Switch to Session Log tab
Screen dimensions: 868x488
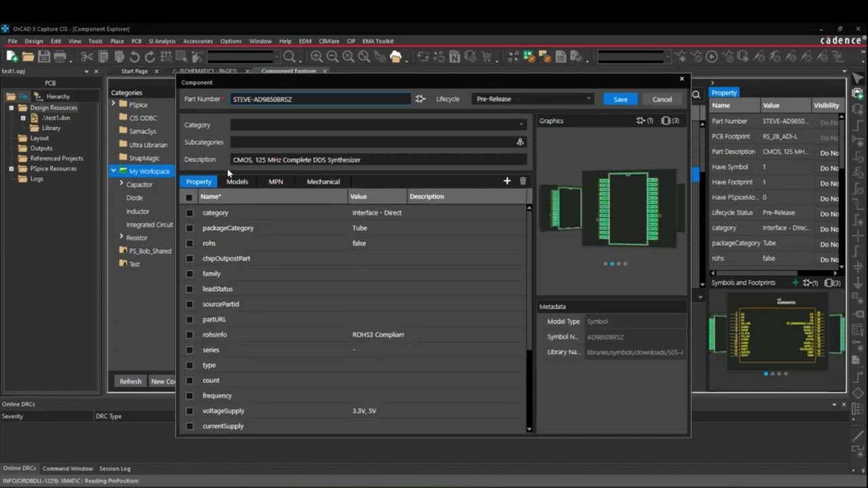(115, 468)
